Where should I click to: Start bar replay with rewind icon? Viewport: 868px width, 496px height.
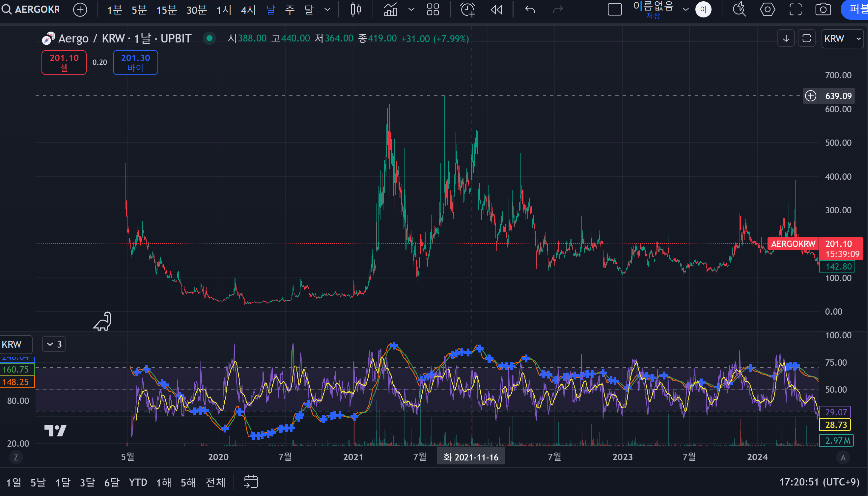pos(496,10)
